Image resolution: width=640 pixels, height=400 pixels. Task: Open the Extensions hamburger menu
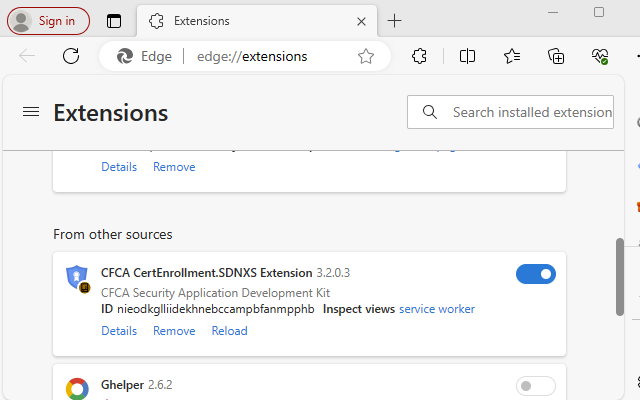pos(30,113)
